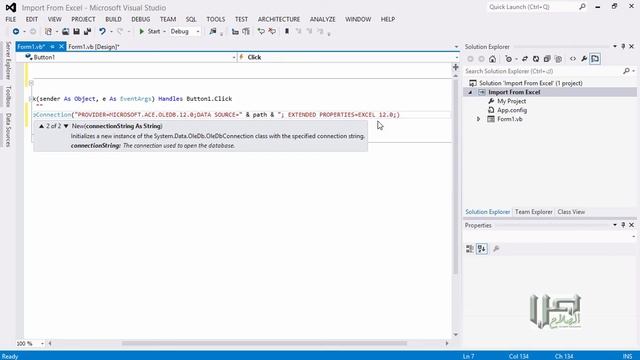Screen dimensions: 640x360
Task: Open the Properties window options dropdown
Action: [615, 225]
